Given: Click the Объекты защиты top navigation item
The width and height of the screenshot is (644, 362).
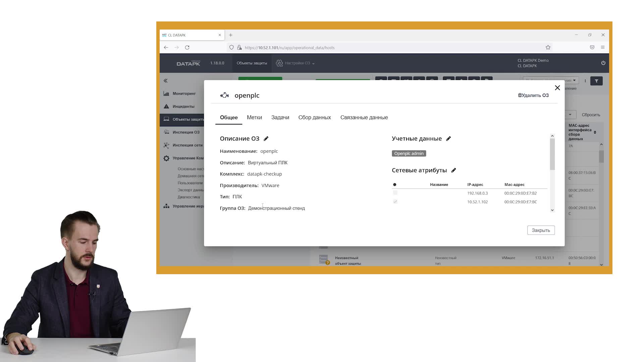Looking at the screenshot, I should [252, 63].
